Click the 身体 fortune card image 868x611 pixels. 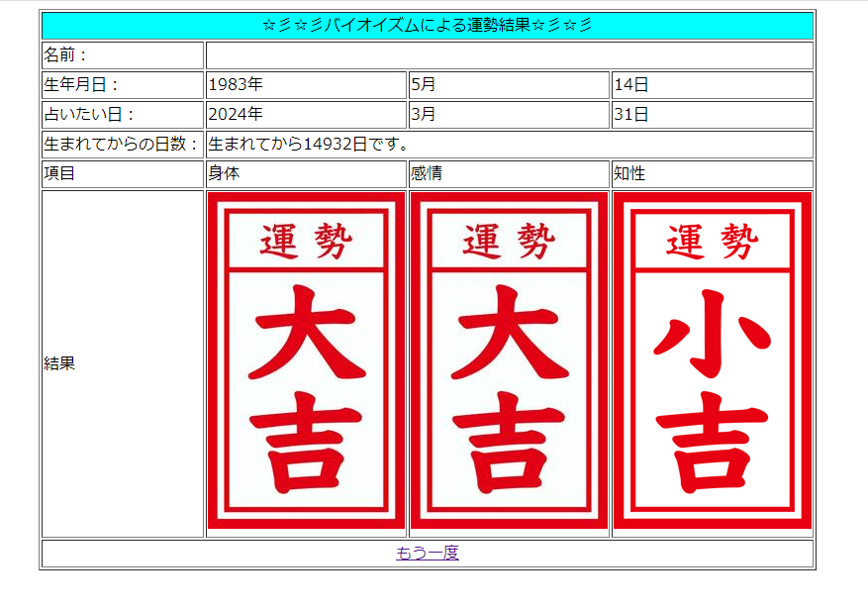(306, 363)
